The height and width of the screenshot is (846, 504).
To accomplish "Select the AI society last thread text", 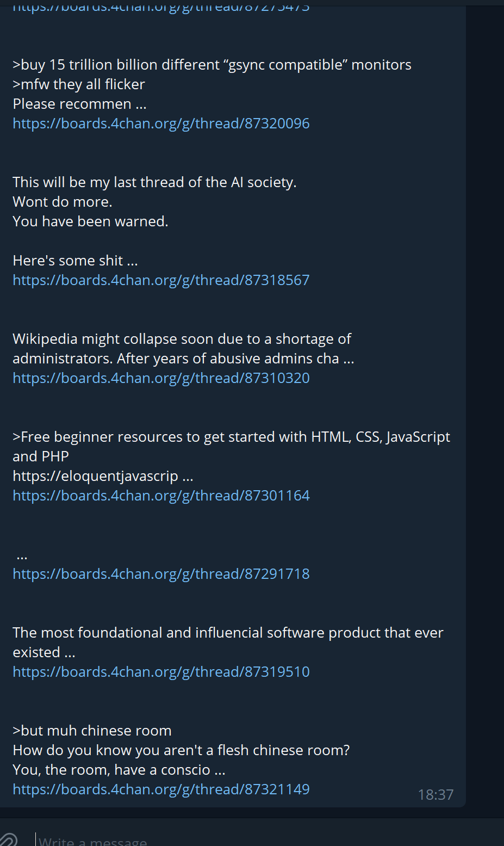I will click(154, 182).
